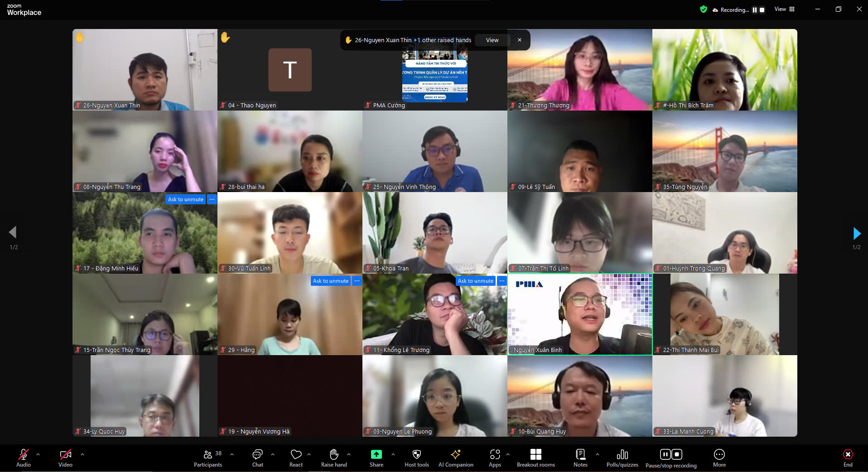
Task: Open Polls/quizzes
Action: (622, 458)
